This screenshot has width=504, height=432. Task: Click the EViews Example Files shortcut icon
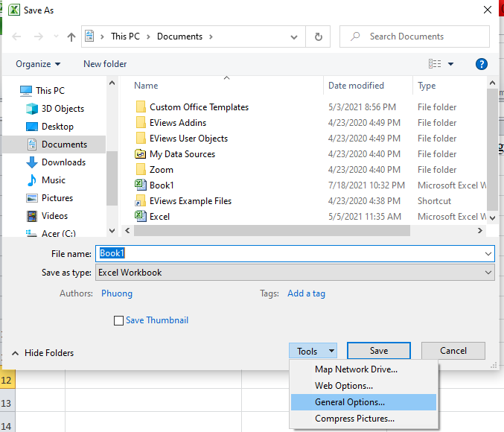[x=140, y=200]
